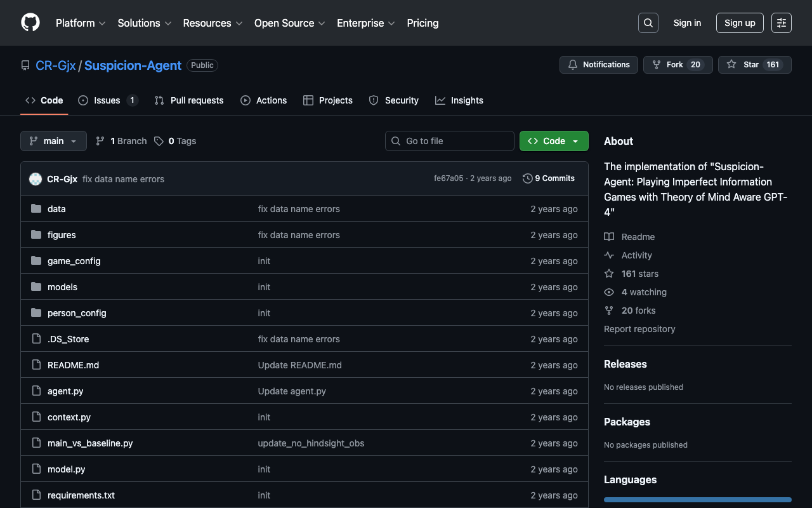Select the Insights tab
This screenshot has width=812, height=508.
click(459, 100)
